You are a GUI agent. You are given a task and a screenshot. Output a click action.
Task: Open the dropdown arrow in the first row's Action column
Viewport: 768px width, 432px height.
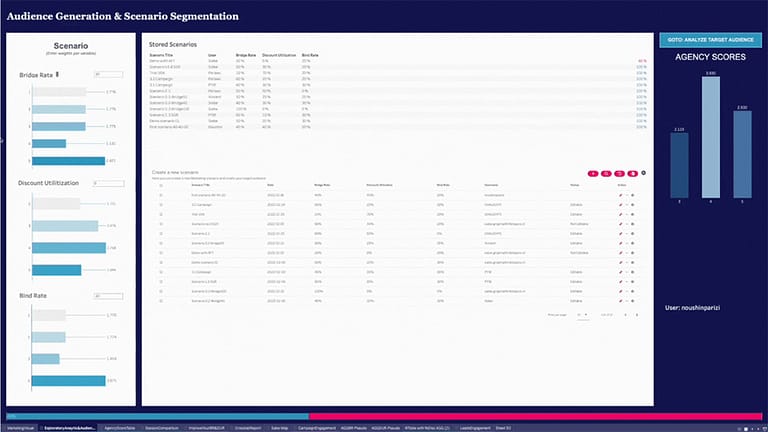point(627,195)
